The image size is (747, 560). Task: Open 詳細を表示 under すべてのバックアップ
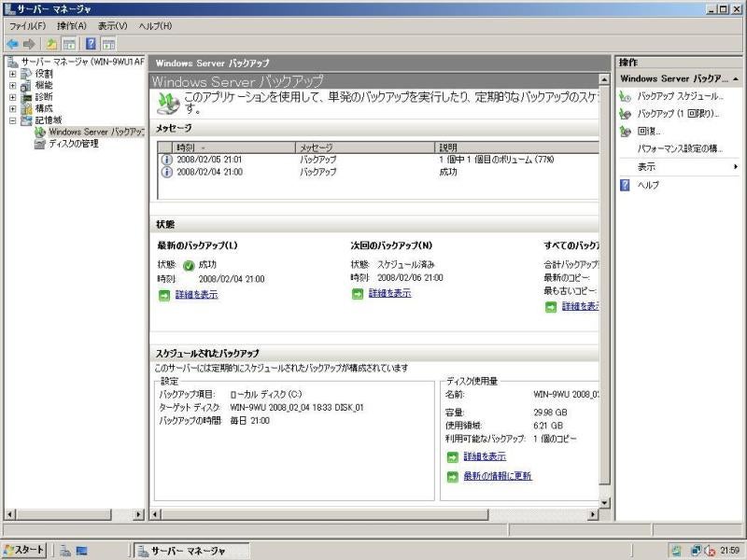coord(580,306)
